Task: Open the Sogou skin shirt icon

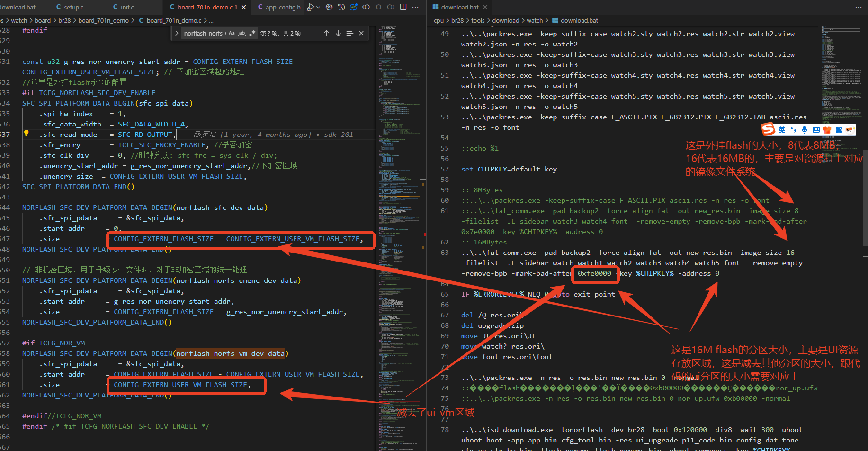Action: [x=827, y=130]
